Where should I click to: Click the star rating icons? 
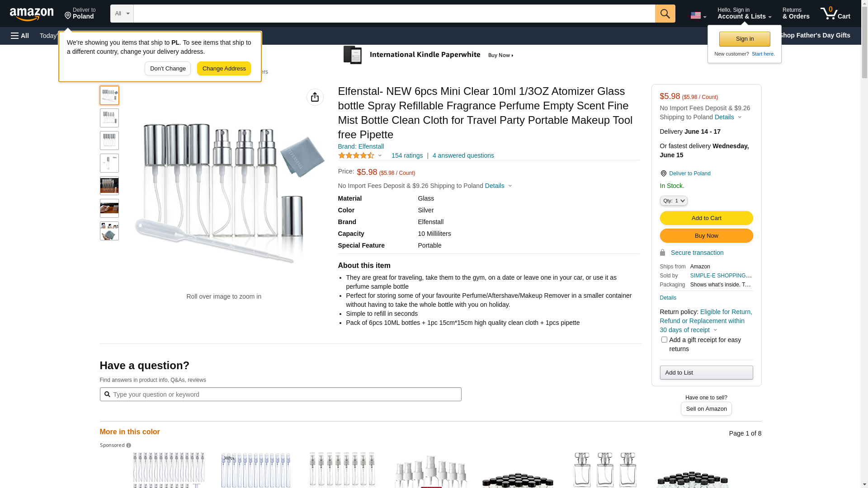click(x=356, y=155)
